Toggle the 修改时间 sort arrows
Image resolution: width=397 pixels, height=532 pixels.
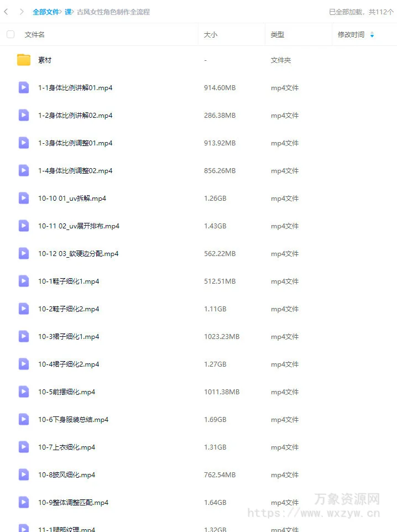(x=372, y=35)
